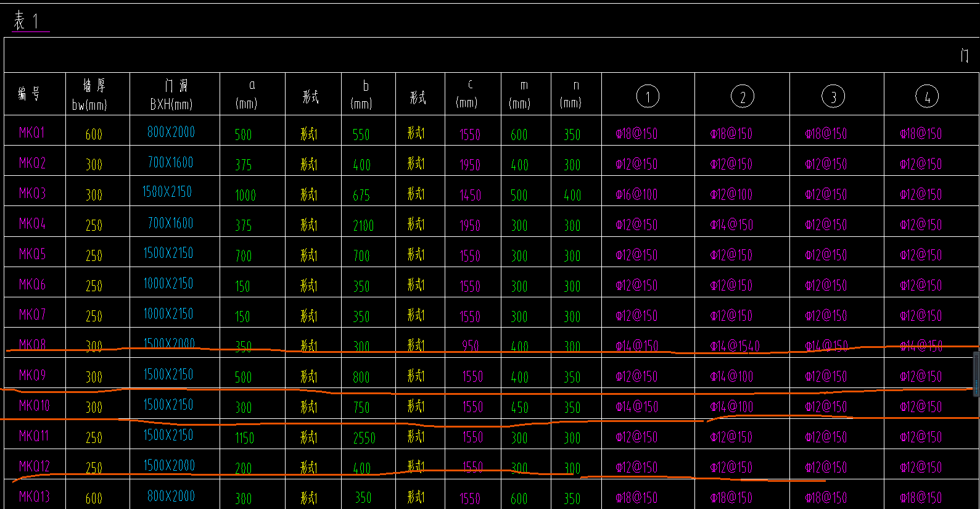Click the value 550 in MKQ1 row
980x509 pixels.
[361, 134]
